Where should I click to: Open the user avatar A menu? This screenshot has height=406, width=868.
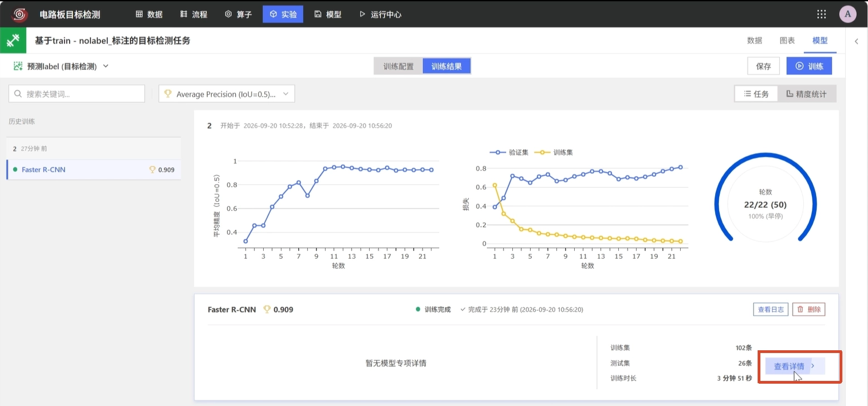847,14
